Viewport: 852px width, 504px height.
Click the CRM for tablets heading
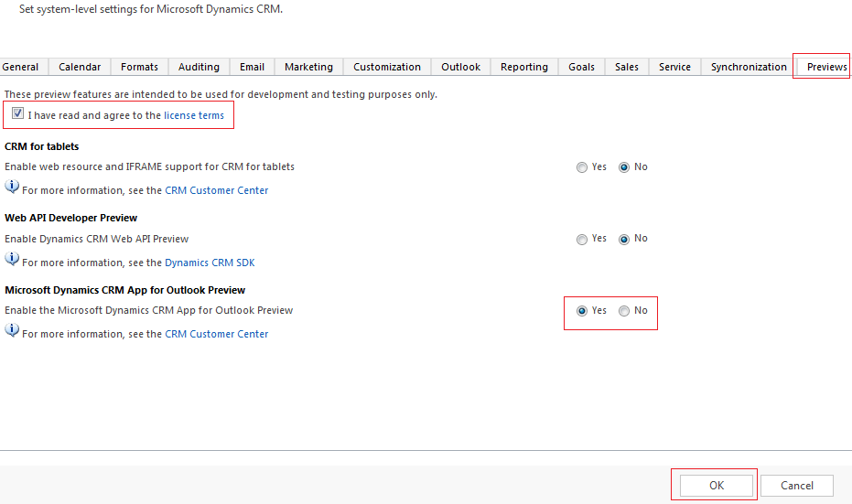[x=42, y=146]
